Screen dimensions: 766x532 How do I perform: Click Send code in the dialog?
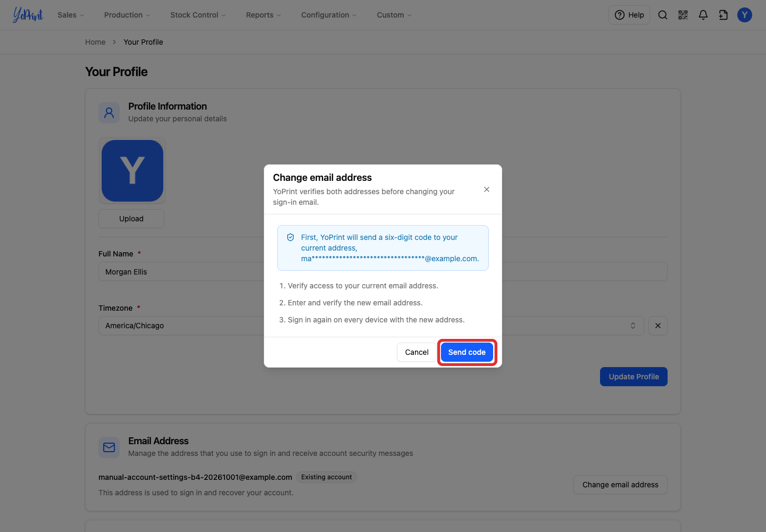click(467, 352)
